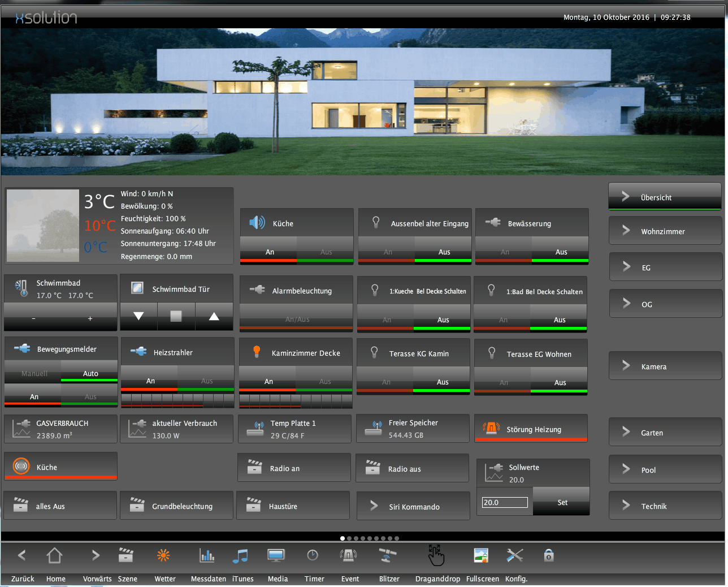Screen dimensions: 728x587
Task: Expand the Kamera section
Action: click(665, 366)
